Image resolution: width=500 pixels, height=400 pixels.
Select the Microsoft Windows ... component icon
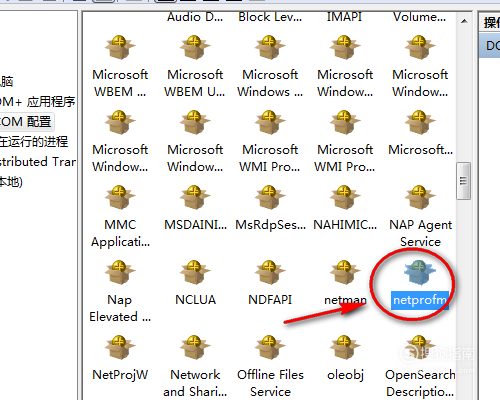click(270, 47)
